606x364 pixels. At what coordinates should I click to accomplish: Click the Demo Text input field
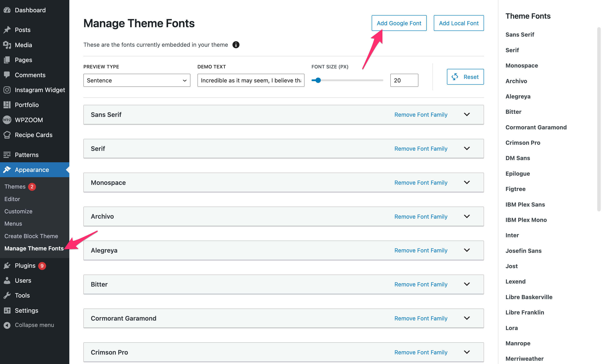pos(251,80)
